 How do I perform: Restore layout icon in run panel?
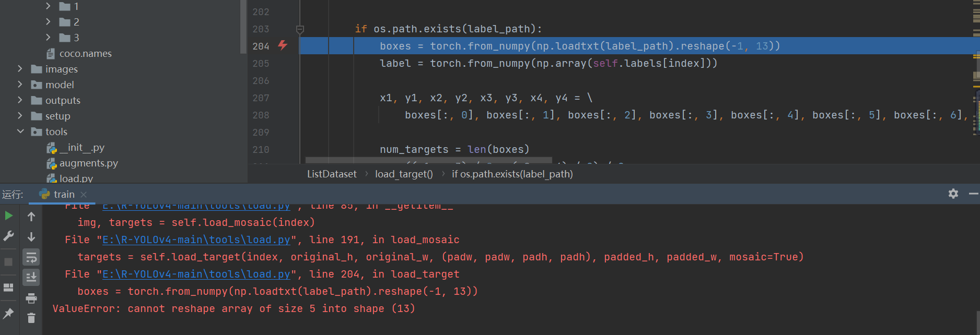[8, 288]
